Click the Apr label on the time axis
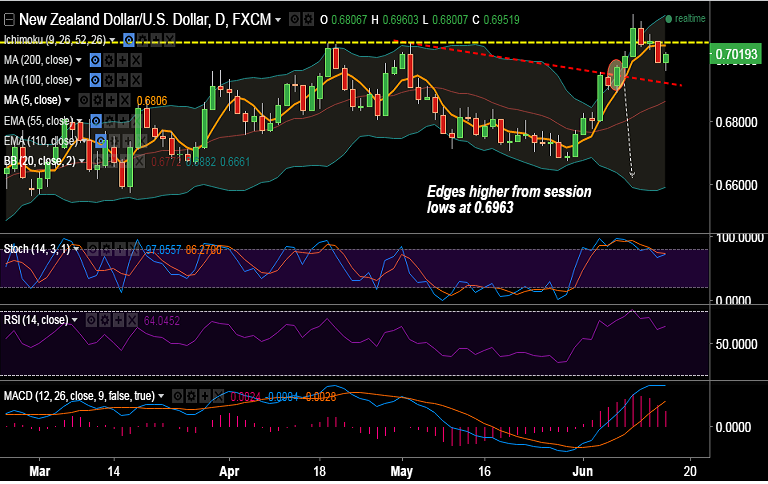768x484 pixels. tap(229, 471)
